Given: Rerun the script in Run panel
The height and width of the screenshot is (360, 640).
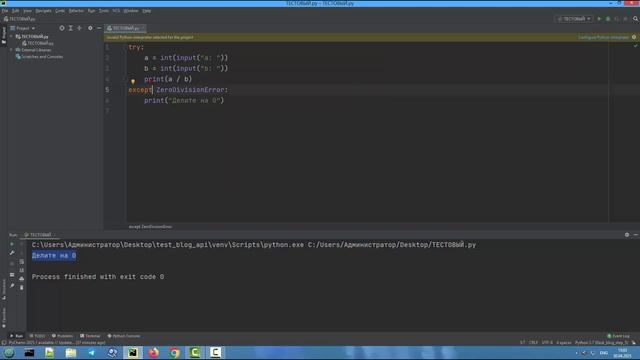Looking at the screenshot, I should (12, 244).
